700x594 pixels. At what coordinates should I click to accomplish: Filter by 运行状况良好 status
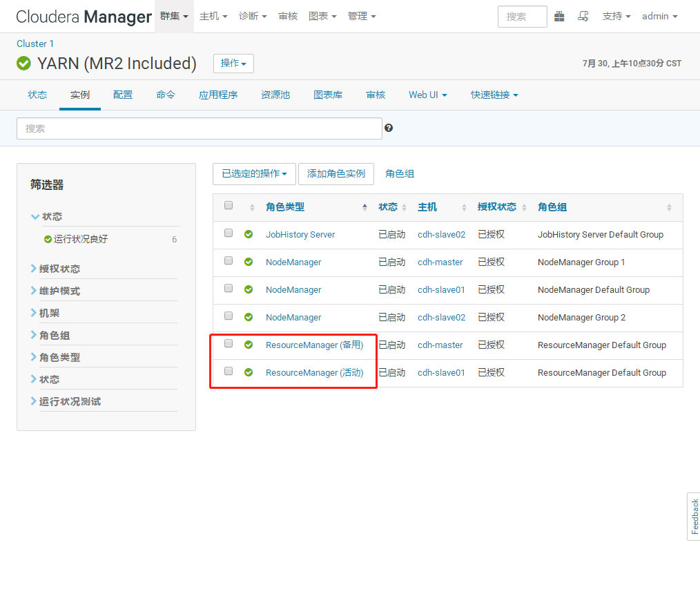[80, 240]
